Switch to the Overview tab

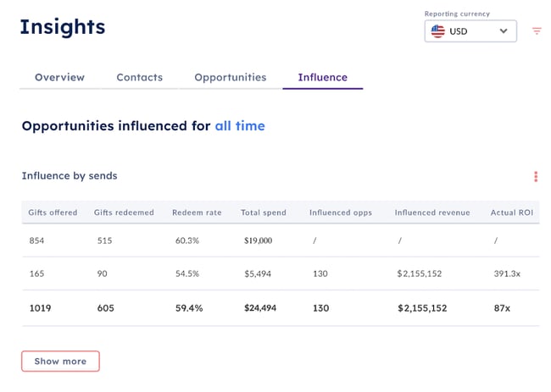pos(59,77)
